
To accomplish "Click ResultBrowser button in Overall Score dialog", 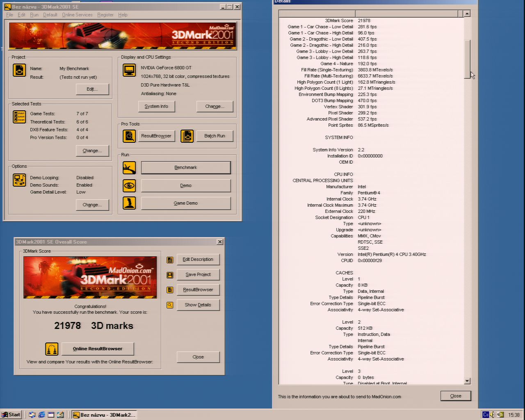I will pyautogui.click(x=198, y=290).
